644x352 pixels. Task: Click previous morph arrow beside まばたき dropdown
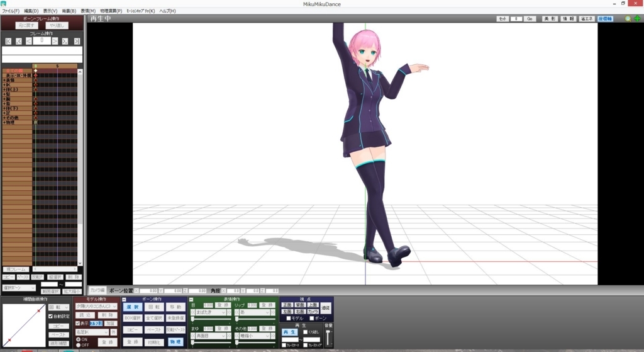(x=192, y=312)
